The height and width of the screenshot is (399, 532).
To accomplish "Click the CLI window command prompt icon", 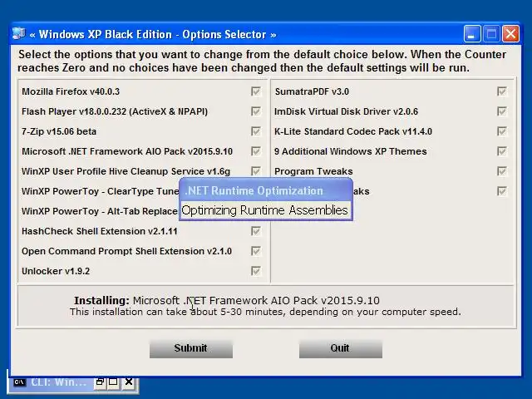I will (x=20, y=382).
